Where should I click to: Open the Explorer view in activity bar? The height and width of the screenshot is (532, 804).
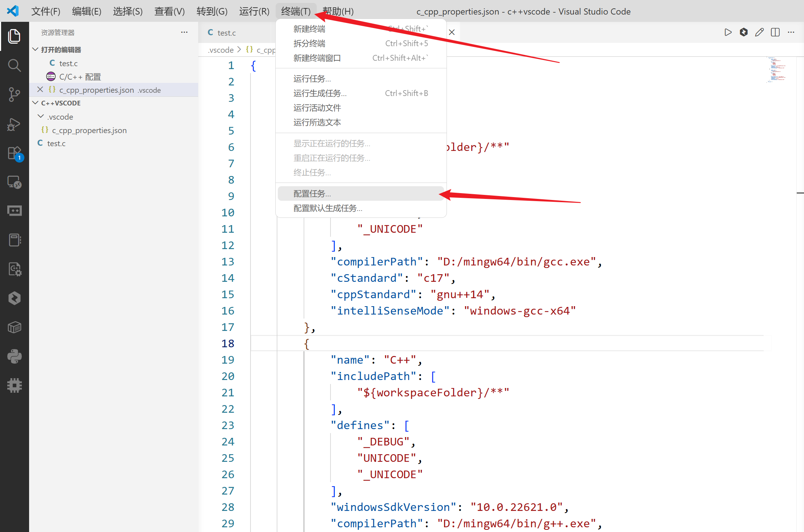(14, 36)
